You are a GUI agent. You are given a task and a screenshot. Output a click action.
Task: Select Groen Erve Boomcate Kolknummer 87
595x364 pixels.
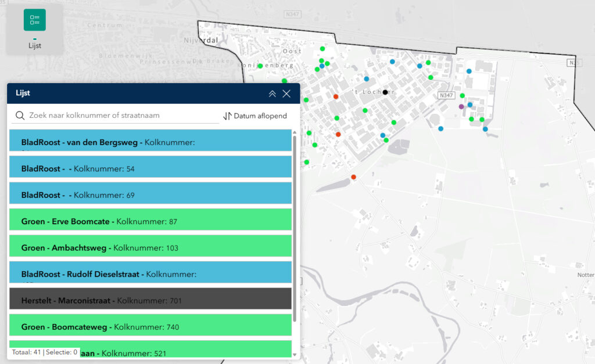tap(150, 222)
